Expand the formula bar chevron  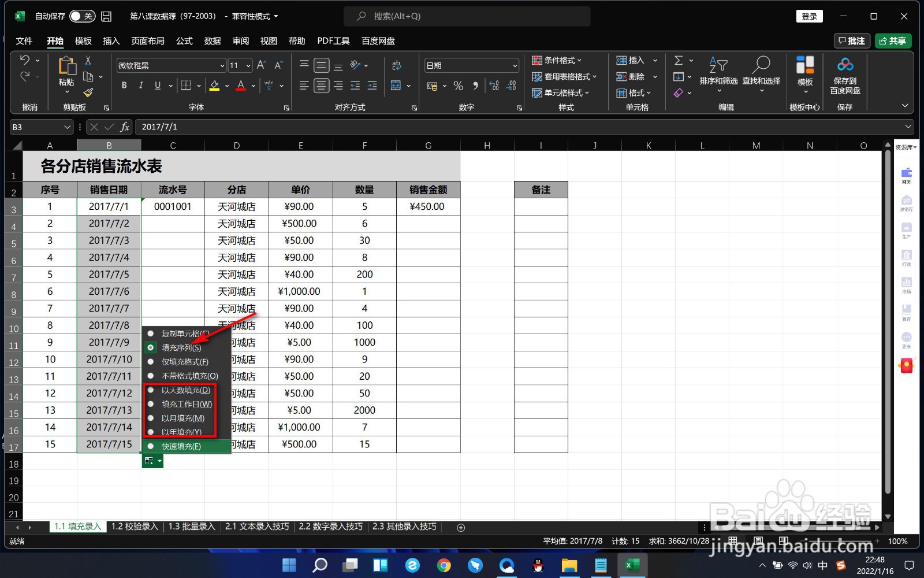(908, 127)
